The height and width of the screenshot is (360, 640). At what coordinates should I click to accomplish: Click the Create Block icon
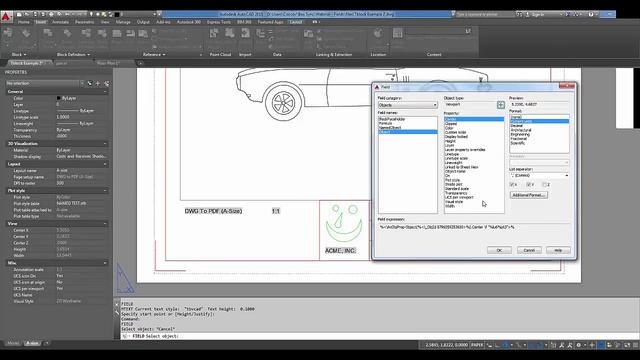coord(48,33)
